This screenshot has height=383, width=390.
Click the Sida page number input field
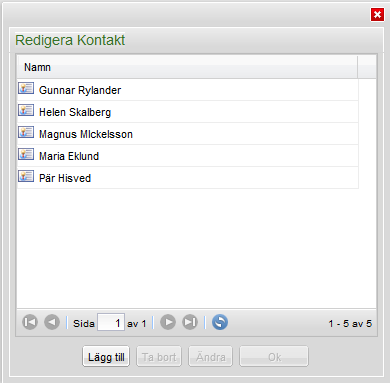(x=111, y=322)
